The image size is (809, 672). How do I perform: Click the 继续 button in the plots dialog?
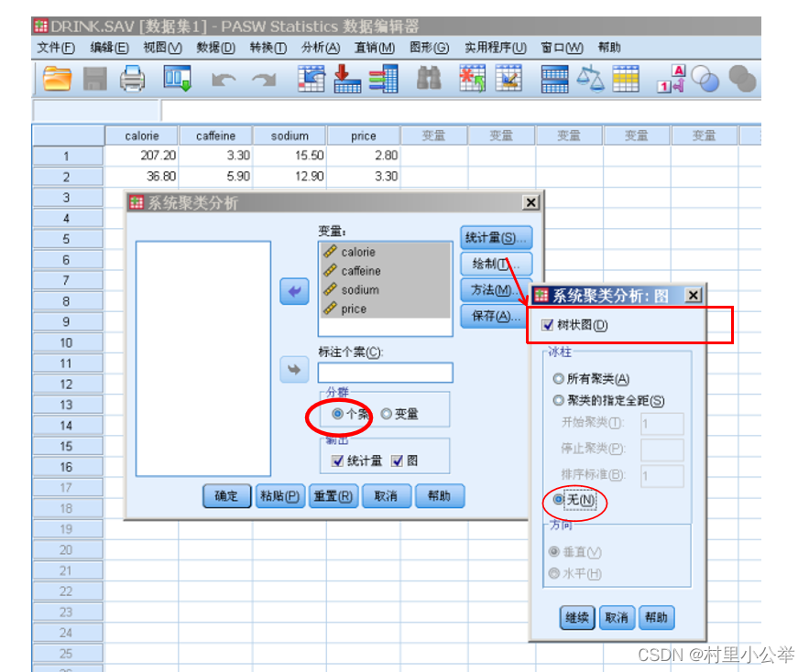tap(576, 617)
